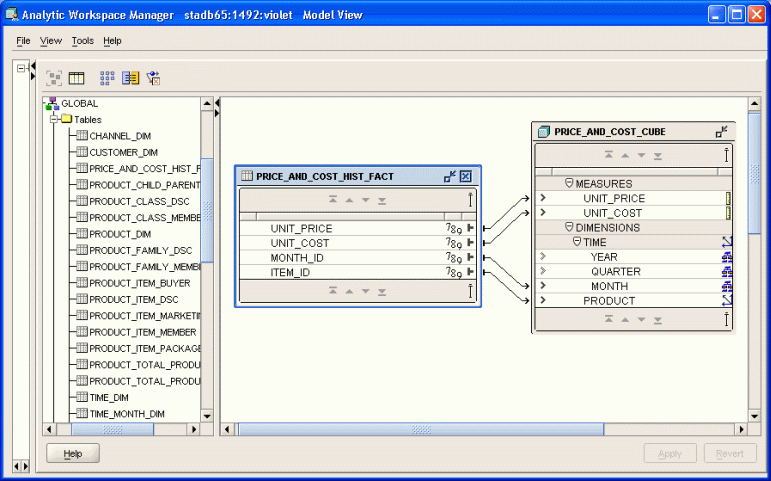Open the Tools menu
The width and height of the screenshot is (771, 481).
pyautogui.click(x=82, y=41)
